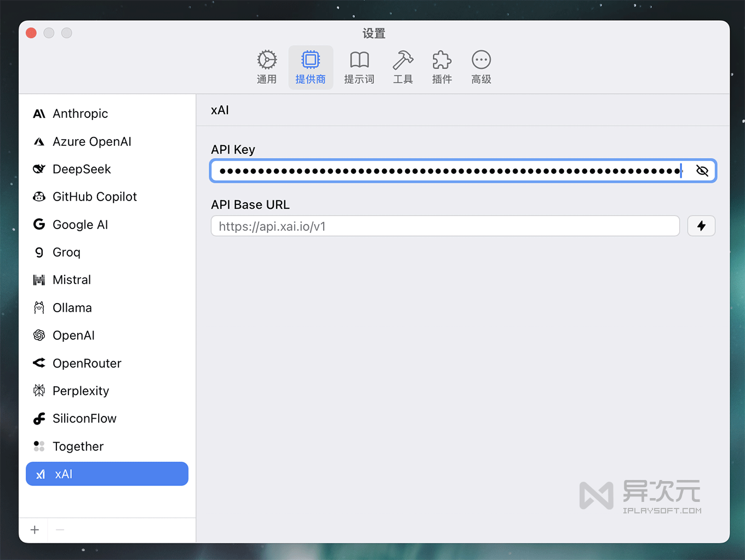Select DeepSeek provider
The image size is (745, 560).
click(x=82, y=169)
